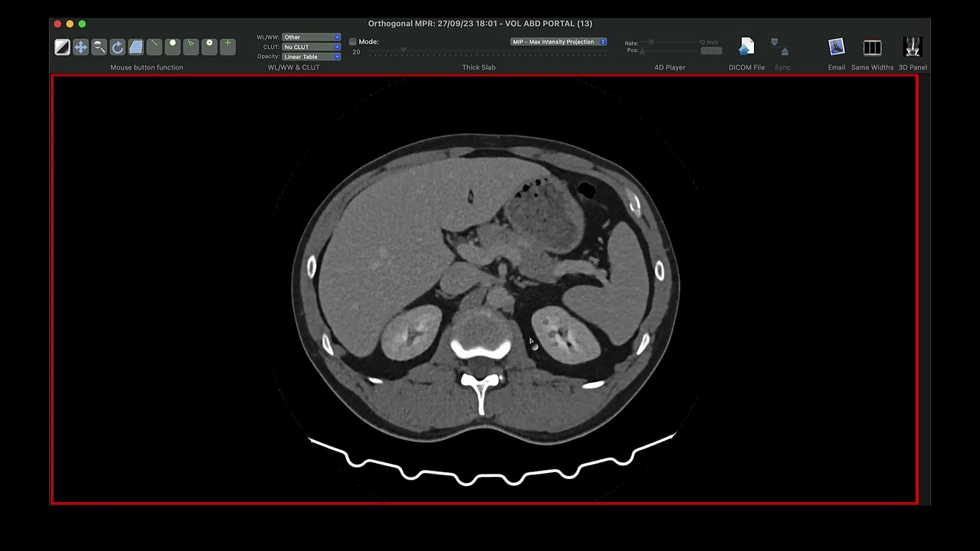Click the 4D Player label
This screenshot has width=980, height=551.
click(670, 67)
